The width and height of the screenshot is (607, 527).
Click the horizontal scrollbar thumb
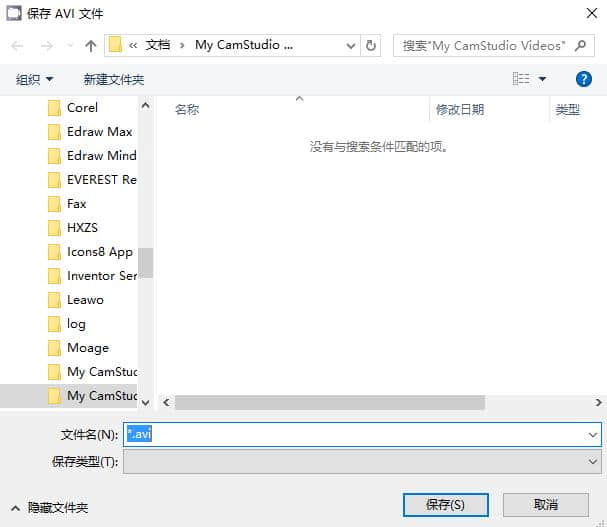coord(329,402)
